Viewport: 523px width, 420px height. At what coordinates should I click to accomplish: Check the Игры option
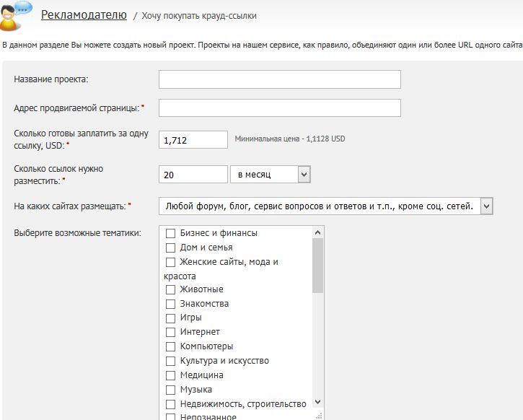[x=170, y=318]
